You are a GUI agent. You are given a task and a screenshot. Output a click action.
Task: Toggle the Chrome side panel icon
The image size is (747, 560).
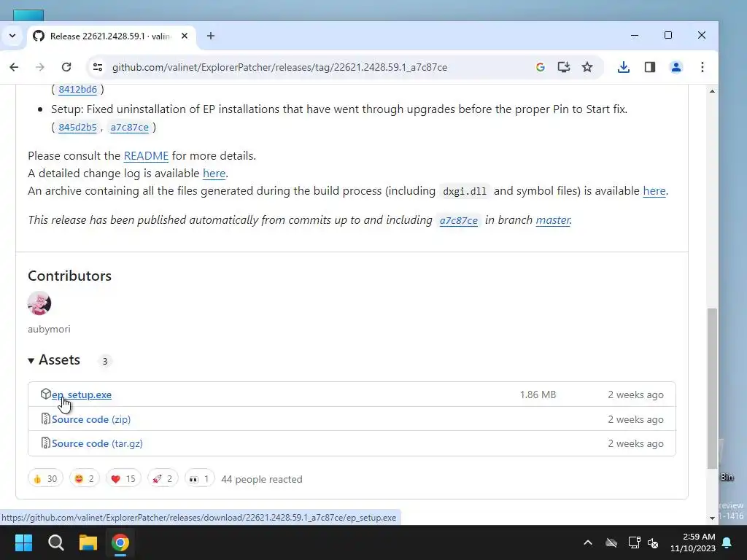650,67
